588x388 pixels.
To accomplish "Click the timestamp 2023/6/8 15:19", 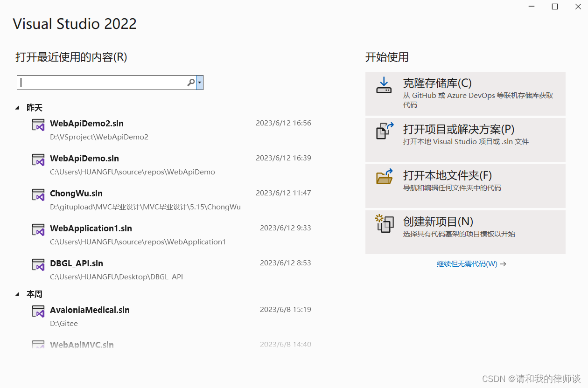I will [x=286, y=310].
